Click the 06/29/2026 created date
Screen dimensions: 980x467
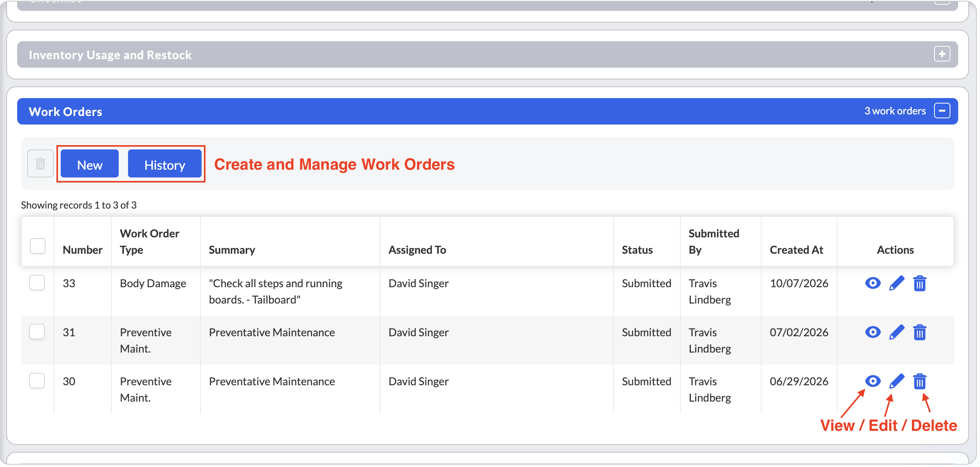pos(799,381)
